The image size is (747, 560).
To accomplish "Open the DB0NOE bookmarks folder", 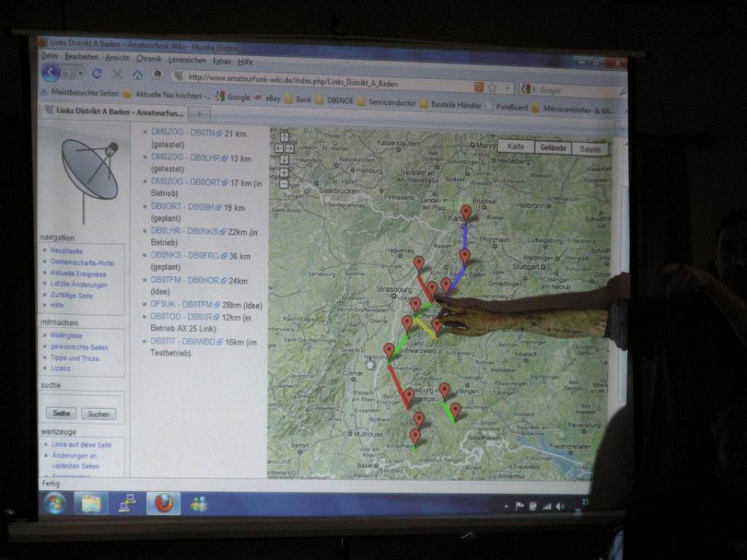I will pyautogui.click(x=335, y=100).
